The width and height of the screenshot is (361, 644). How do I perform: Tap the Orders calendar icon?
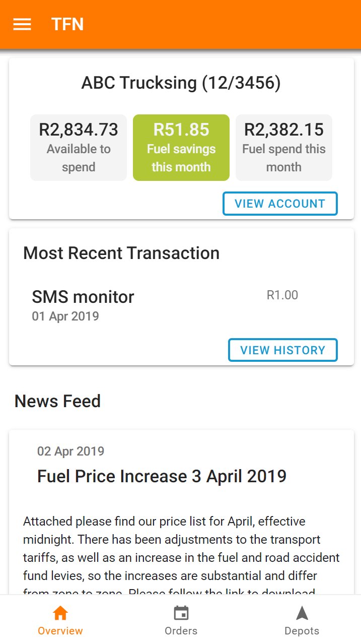pyautogui.click(x=181, y=612)
